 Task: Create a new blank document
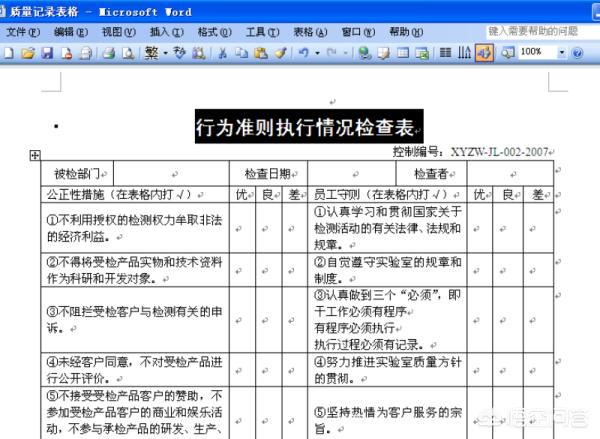[8, 53]
